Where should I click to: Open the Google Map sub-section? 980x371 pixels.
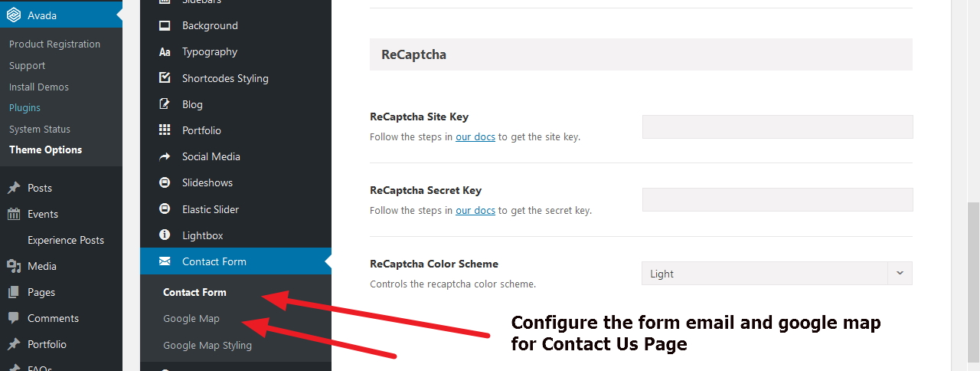click(x=191, y=319)
